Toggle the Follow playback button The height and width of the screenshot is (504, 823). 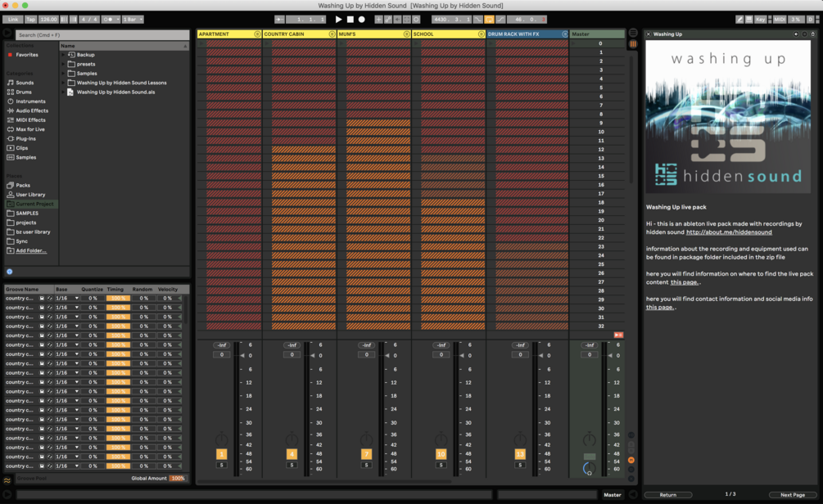pyautogui.click(x=279, y=20)
